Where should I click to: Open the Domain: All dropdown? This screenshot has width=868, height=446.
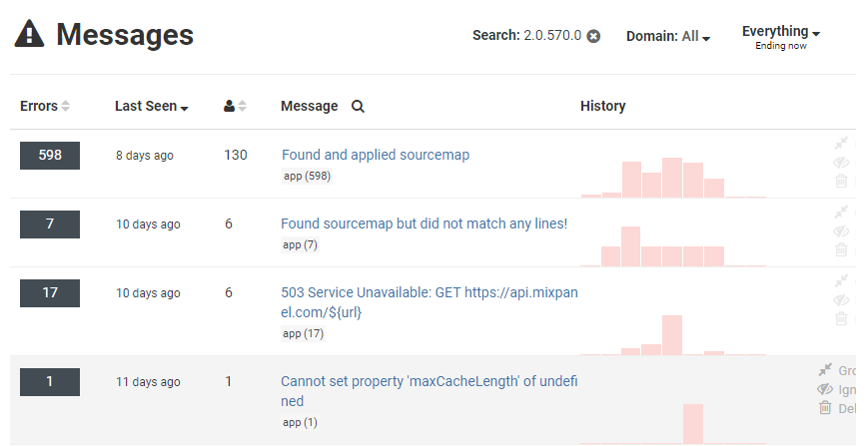(668, 37)
